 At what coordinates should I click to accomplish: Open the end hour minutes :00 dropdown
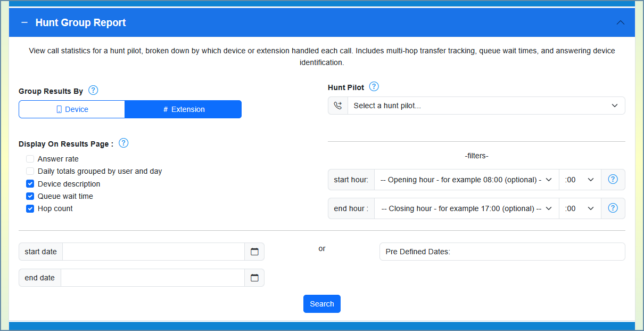pos(580,208)
